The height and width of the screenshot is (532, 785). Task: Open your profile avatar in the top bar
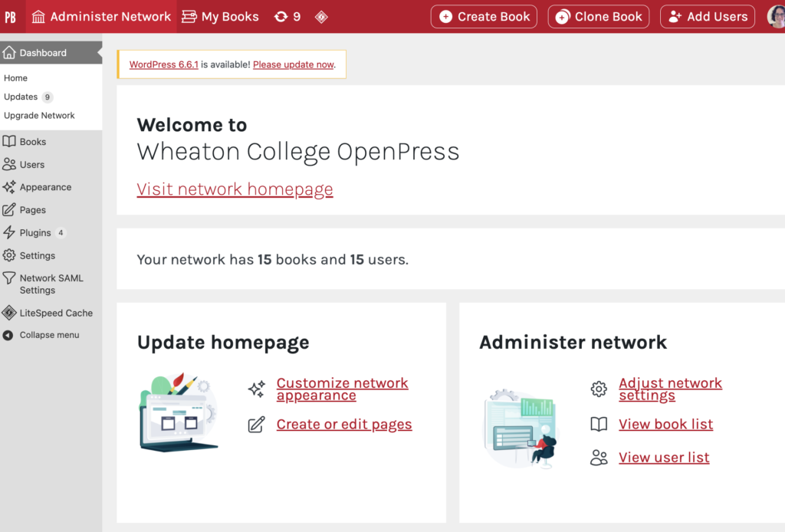pos(775,16)
